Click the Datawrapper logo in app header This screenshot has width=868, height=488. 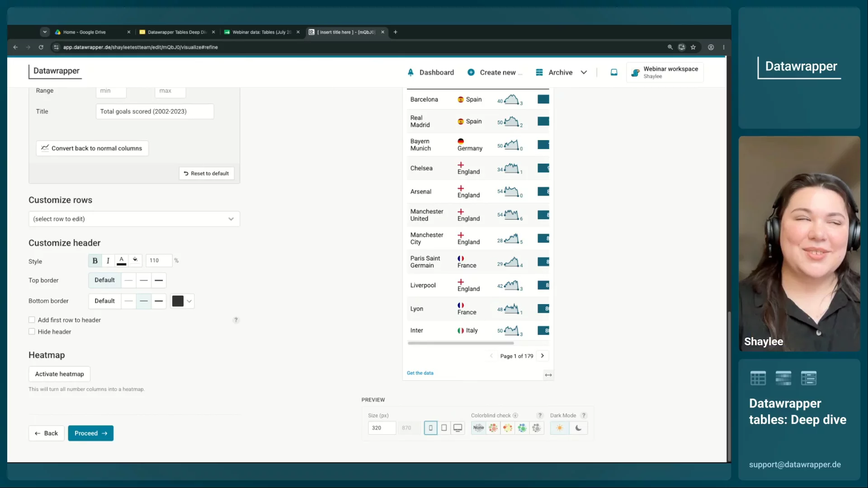point(56,71)
